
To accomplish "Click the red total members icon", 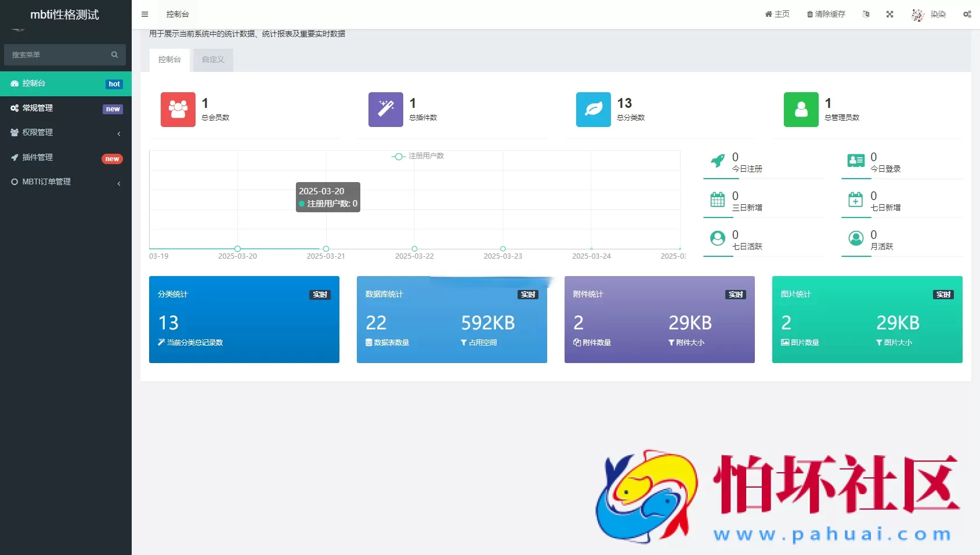I will [178, 109].
